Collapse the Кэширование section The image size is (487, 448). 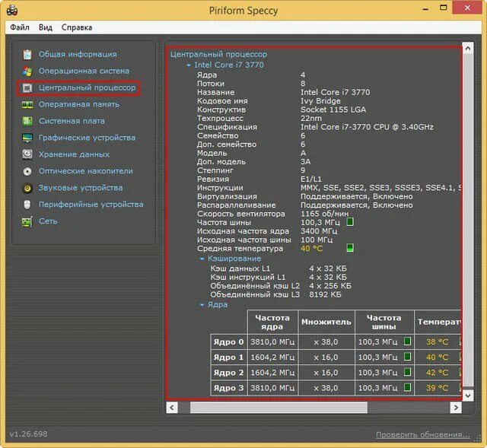click(x=202, y=259)
